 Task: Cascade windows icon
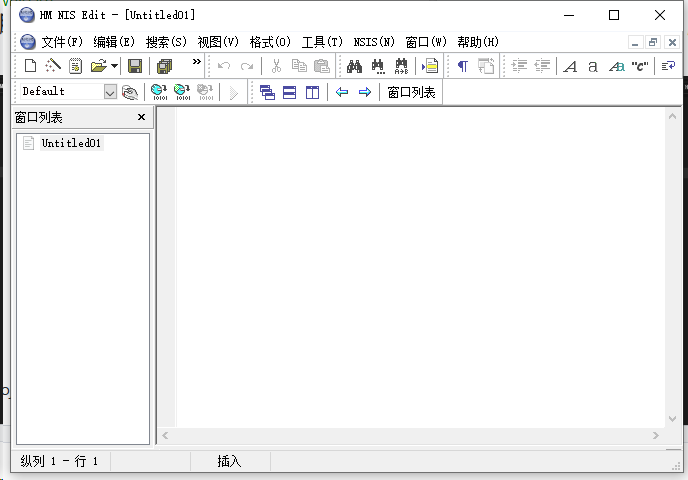coord(267,92)
